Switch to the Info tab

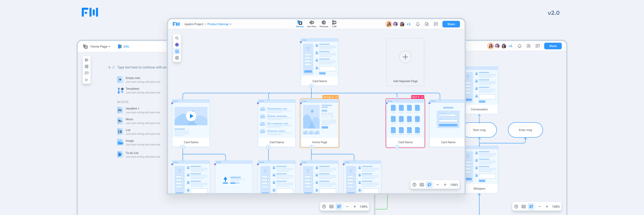[x=126, y=46]
